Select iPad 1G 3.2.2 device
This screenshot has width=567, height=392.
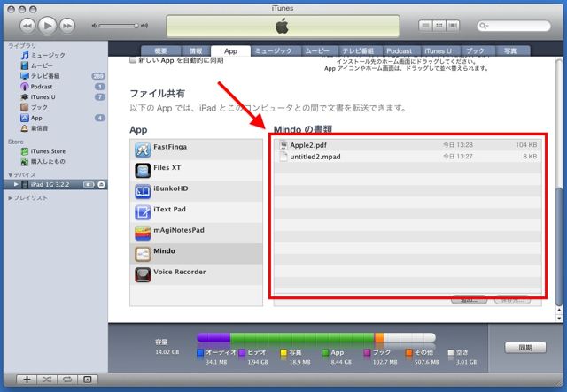56,185
